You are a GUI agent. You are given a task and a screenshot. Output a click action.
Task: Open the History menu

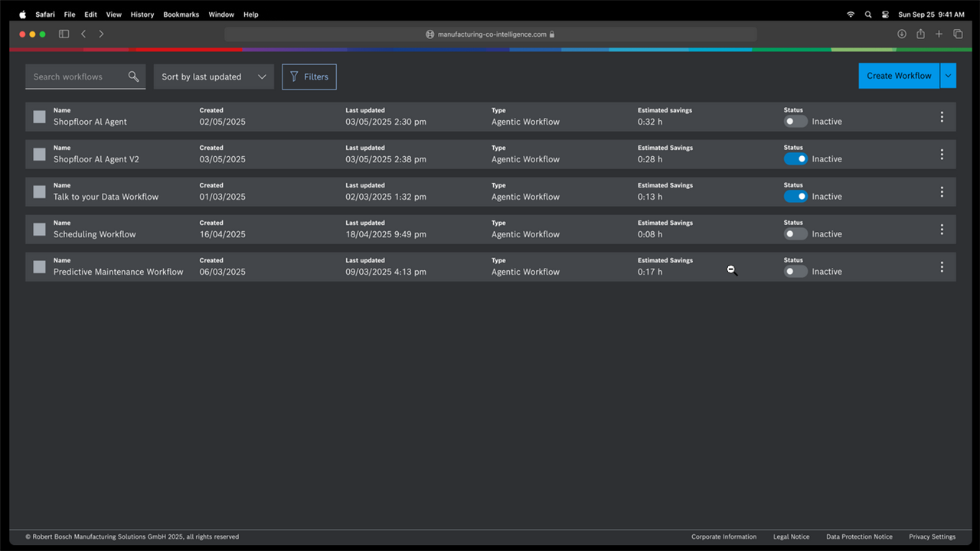(x=142, y=15)
